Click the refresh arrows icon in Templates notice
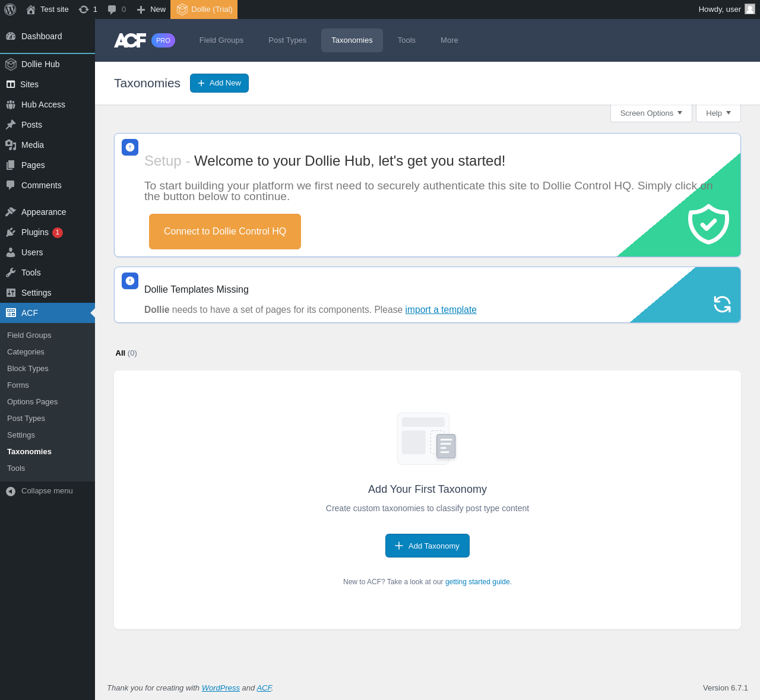Screen dimensions: 760x700 [x=722, y=304]
